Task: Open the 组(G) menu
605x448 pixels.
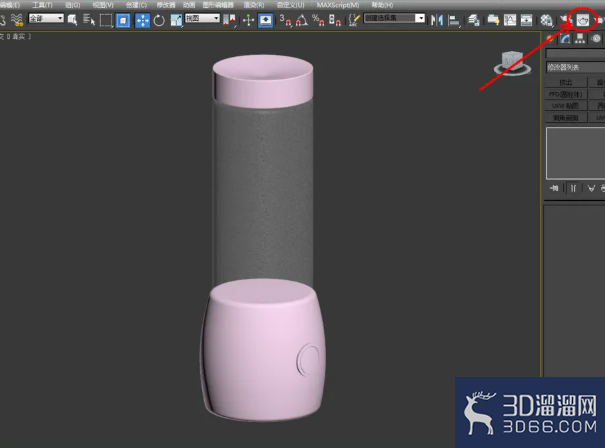Action: [73, 5]
